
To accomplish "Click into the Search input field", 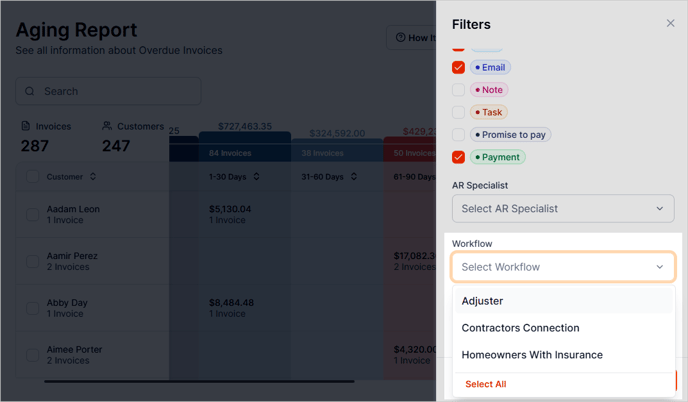I will [115, 91].
